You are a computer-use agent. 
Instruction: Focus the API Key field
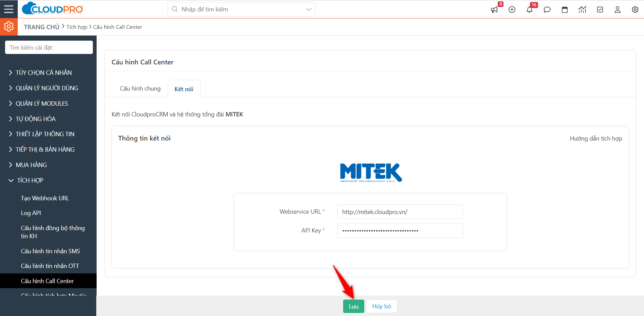tap(400, 230)
